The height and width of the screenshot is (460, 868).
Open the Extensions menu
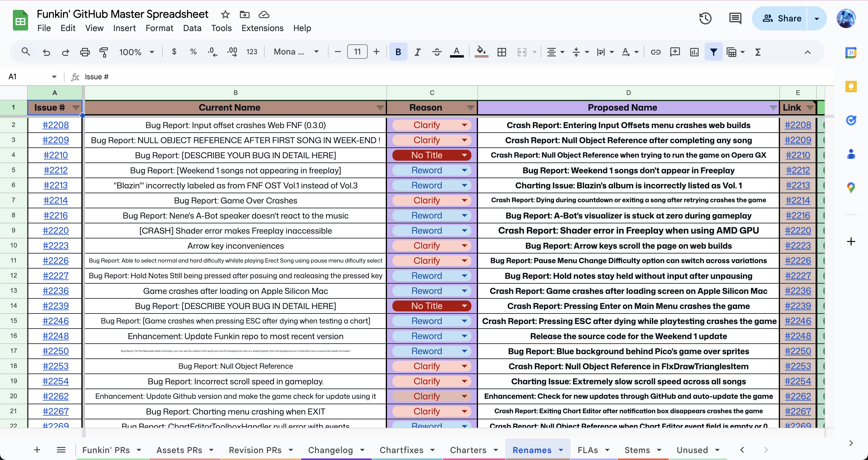click(262, 28)
